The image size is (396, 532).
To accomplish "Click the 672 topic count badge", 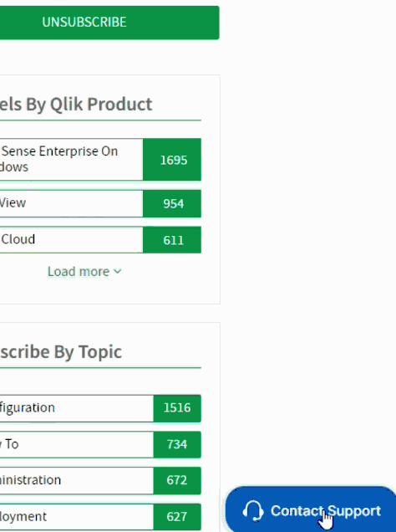I will coord(177,480).
